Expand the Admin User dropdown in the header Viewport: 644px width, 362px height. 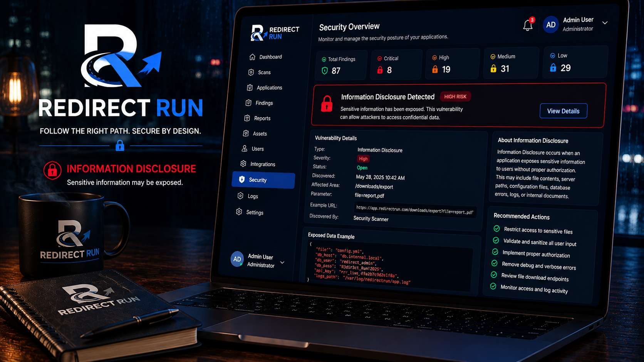point(605,23)
